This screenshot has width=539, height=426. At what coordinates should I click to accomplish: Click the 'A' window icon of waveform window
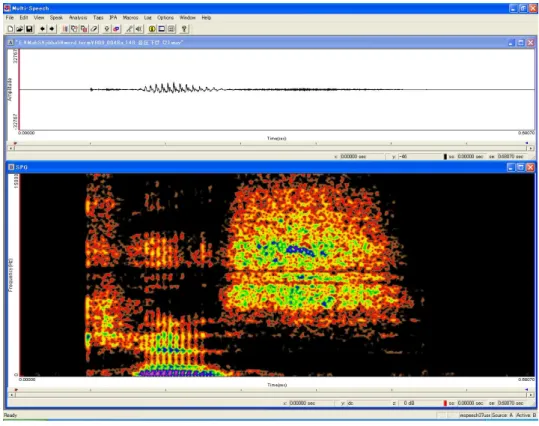[x=10, y=43]
